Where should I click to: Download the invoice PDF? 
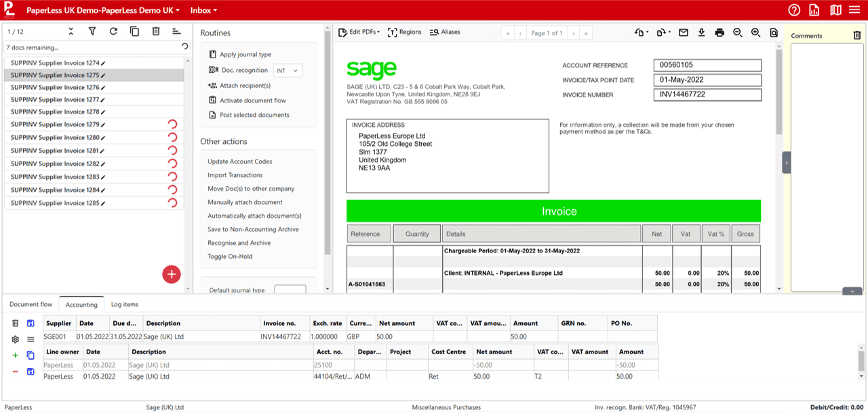pos(701,33)
